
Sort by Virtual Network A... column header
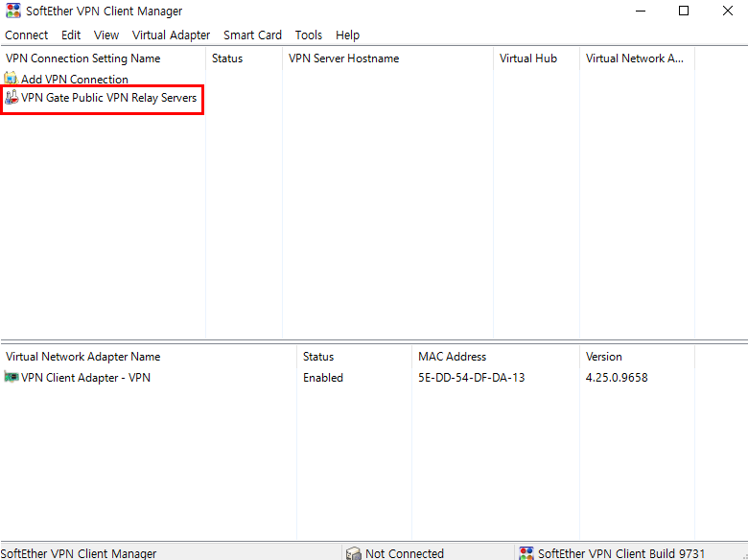click(638, 58)
